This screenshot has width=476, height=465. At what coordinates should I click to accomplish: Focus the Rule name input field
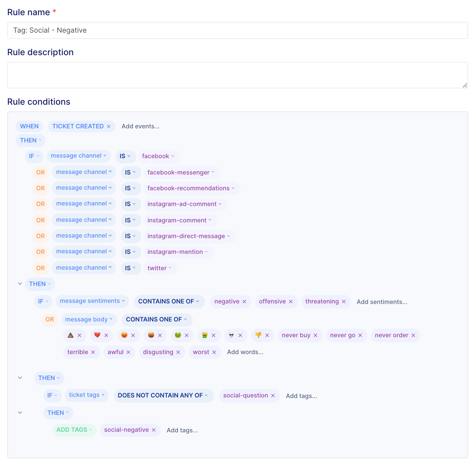pos(238,30)
